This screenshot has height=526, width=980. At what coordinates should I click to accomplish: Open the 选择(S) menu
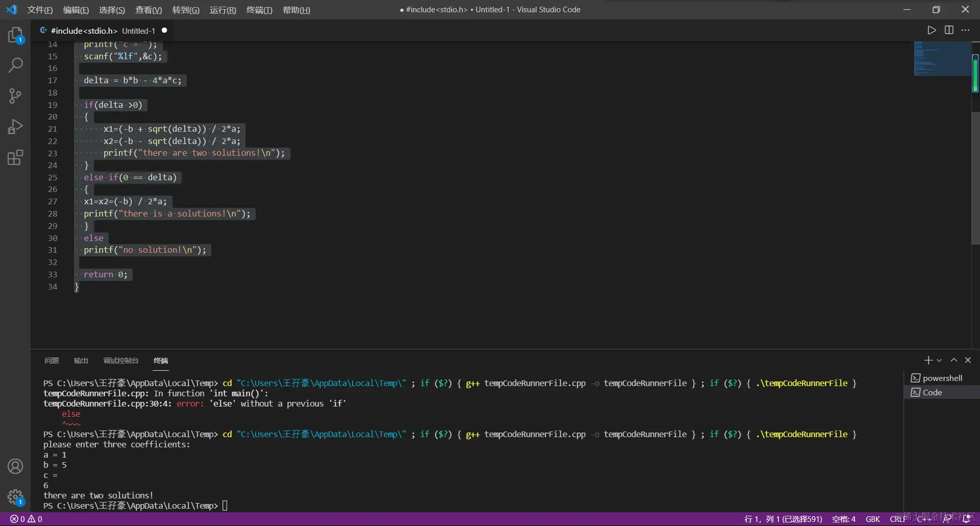(112, 10)
